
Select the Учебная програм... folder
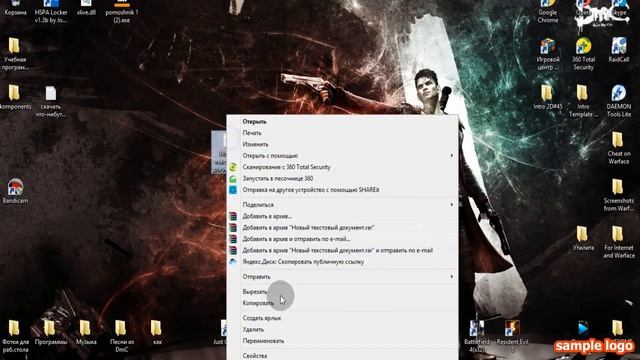(14, 54)
